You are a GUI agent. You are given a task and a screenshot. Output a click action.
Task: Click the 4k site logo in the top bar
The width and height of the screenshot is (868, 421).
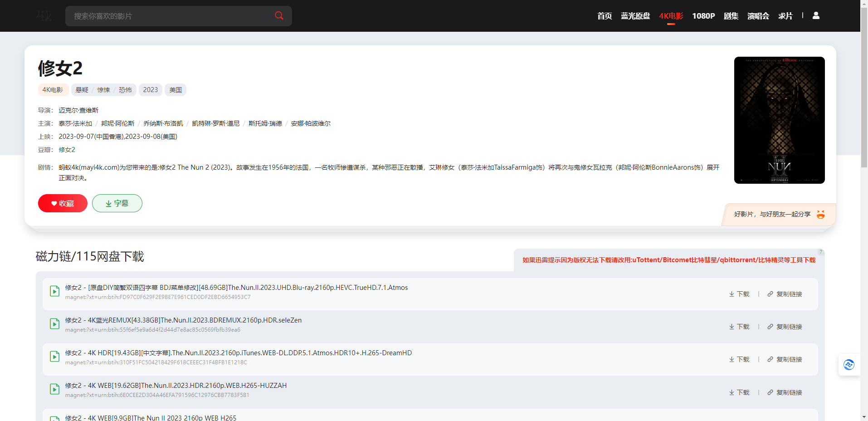[44, 15]
